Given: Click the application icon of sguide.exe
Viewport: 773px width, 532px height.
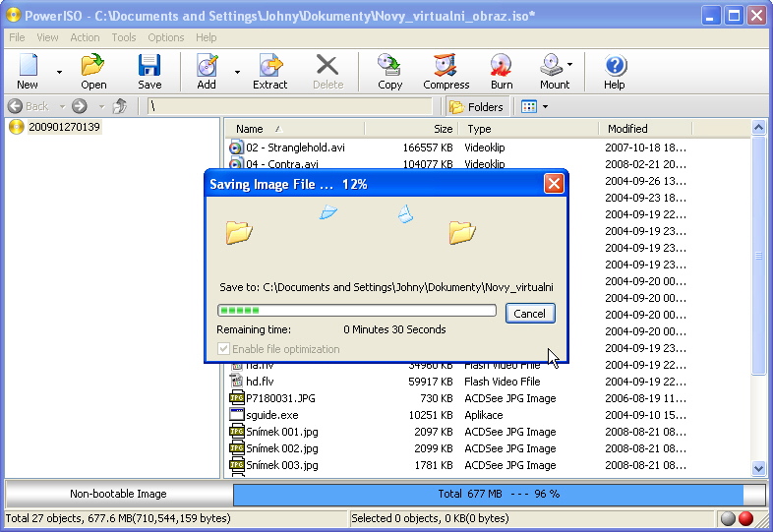Looking at the screenshot, I should point(237,415).
